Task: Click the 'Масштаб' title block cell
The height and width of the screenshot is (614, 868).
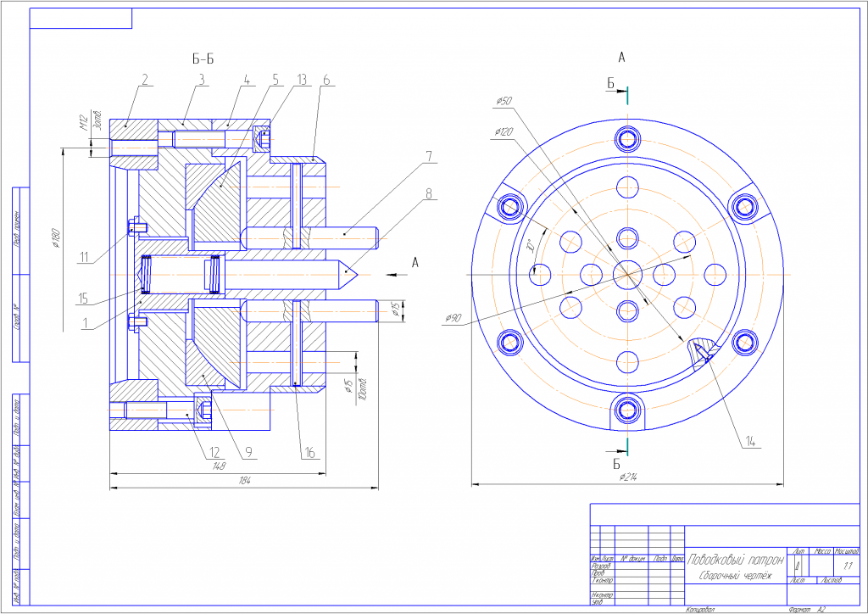Action: [x=846, y=551]
